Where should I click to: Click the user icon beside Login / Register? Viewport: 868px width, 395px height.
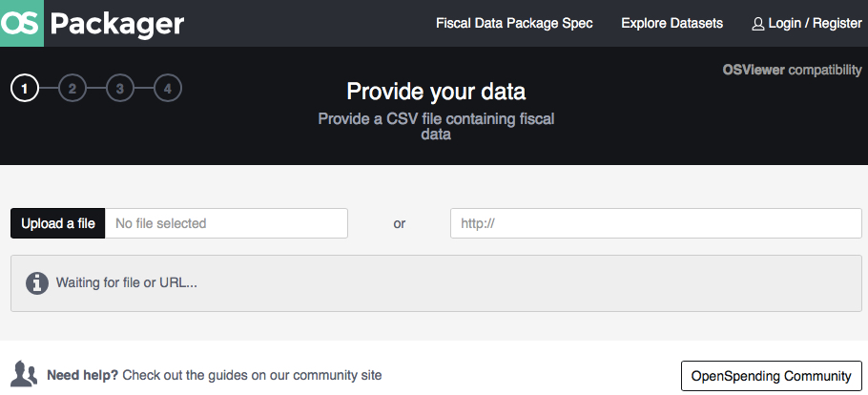(x=758, y=24)
